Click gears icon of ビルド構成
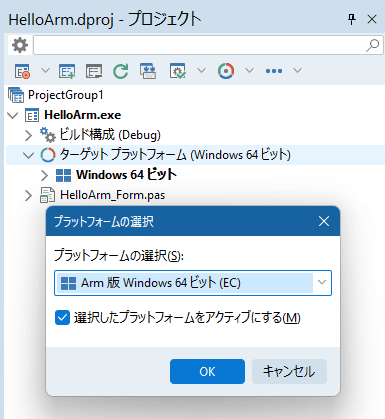 pyautogui.click(x=48, y=135)
